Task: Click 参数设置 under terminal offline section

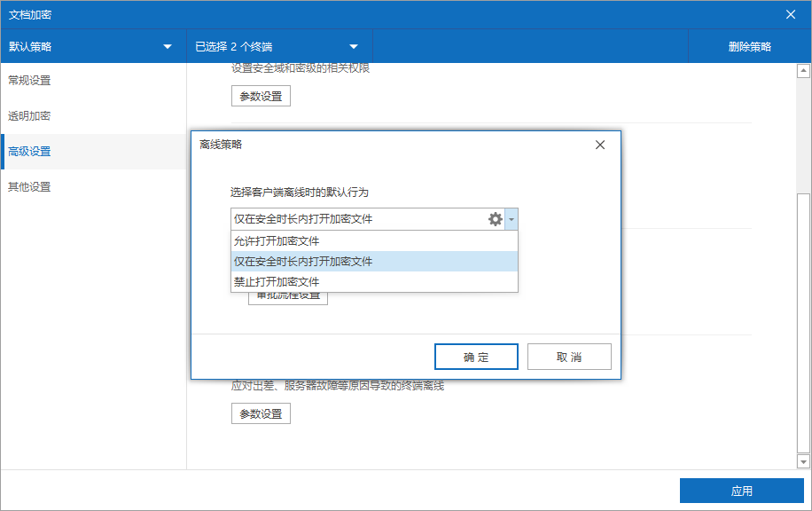Action: pos(261,413)
